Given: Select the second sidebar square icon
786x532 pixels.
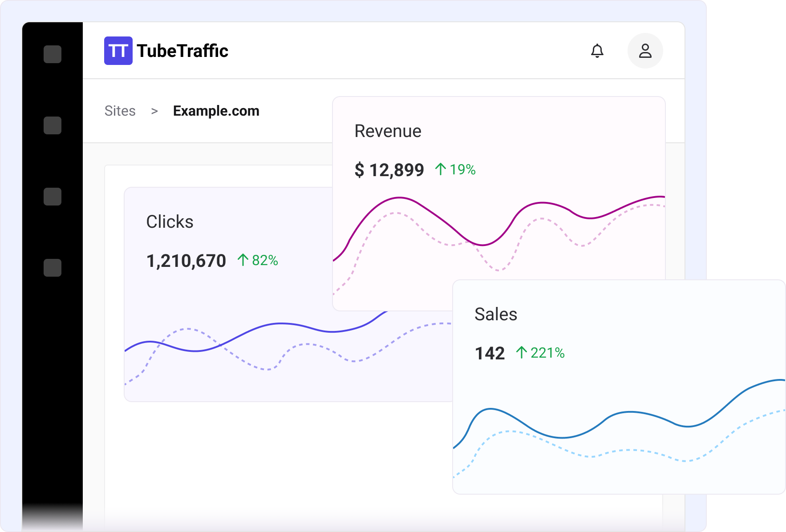Looking at the screenshot, I should [x=53, y=125].
